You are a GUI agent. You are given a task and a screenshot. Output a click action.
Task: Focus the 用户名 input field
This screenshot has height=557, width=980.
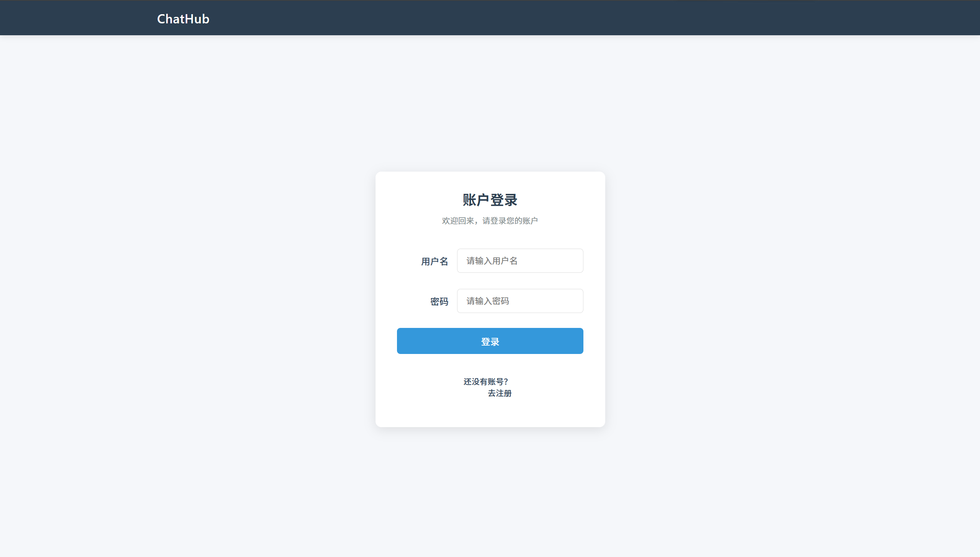pos(520,260)
